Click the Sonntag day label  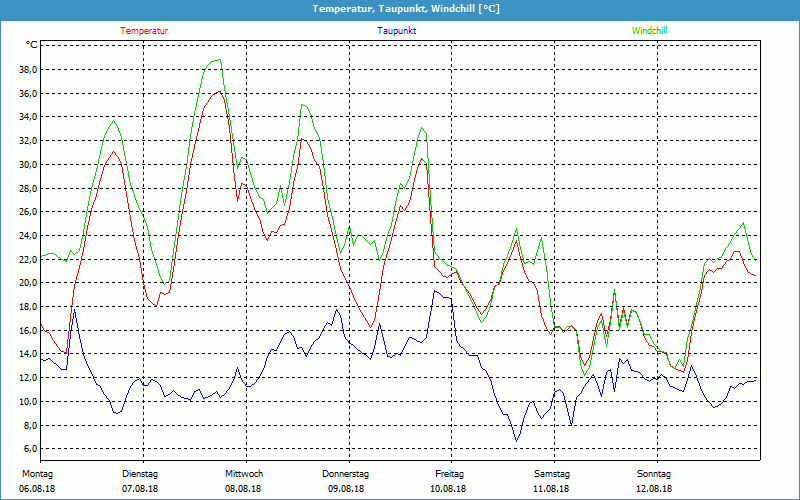coord(654,474)
